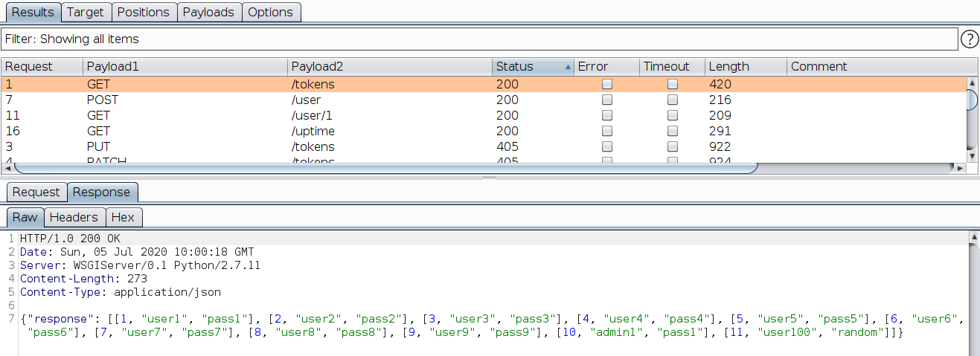Click the results table scroll up arrow
The width and height of the screenshot is (980, 356).
972,82
